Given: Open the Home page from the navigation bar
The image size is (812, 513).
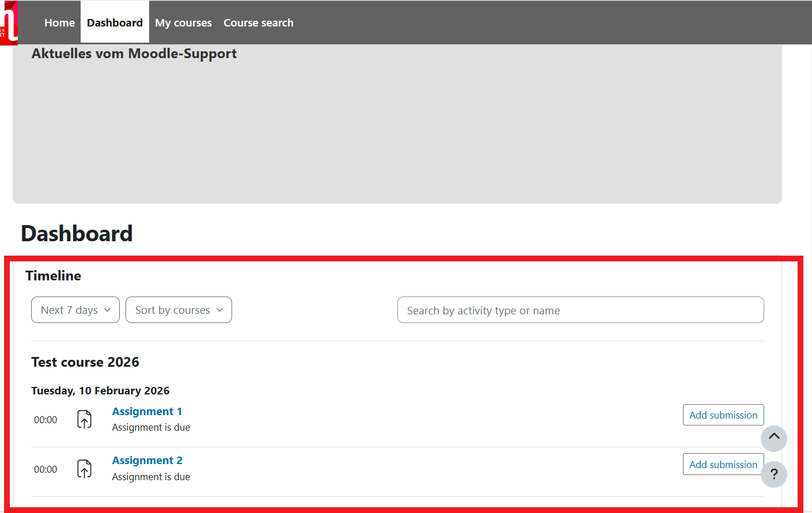Looking at the screenshot, I should pyautogui.click(x=59, y=23).
